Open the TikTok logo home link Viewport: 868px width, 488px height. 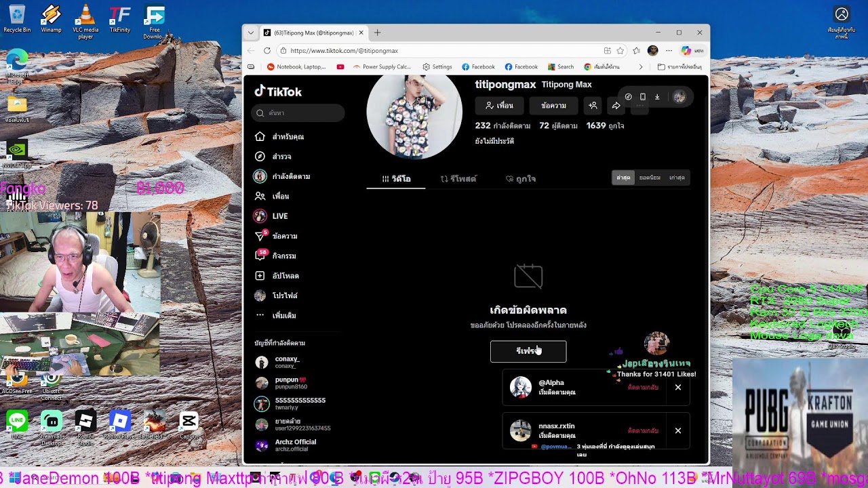point(278,91)
